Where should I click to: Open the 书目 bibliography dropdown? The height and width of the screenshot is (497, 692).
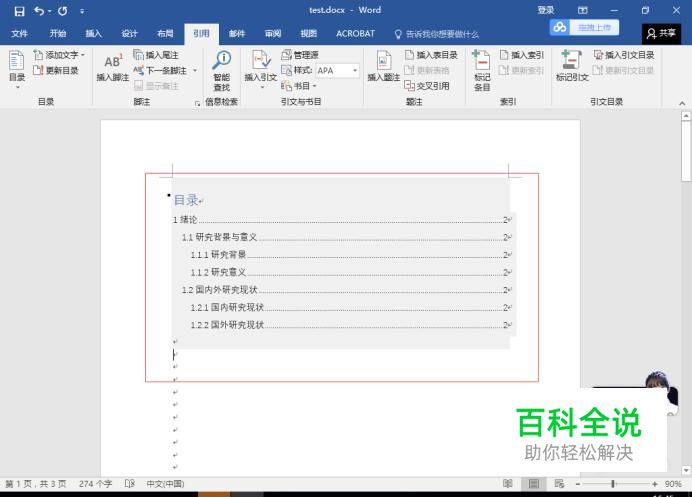pos(299,86)
